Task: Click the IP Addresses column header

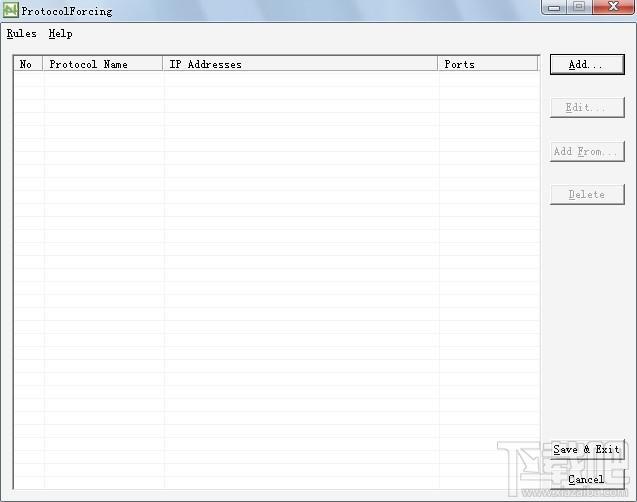Action: point(300,64)
